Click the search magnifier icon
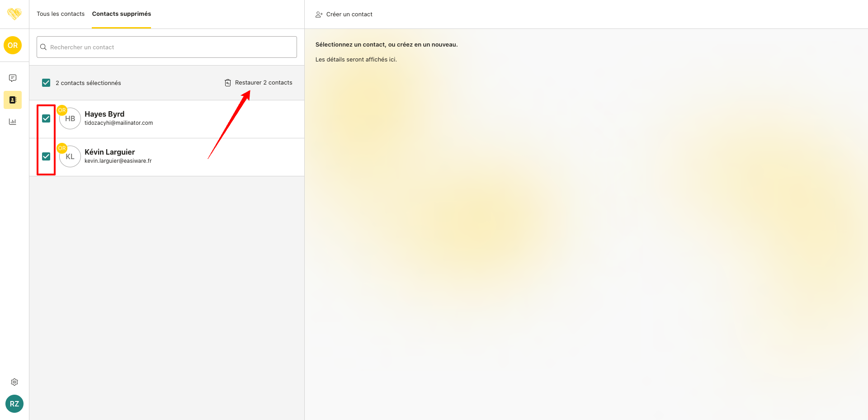868x420 pixels. coord(43,47)
